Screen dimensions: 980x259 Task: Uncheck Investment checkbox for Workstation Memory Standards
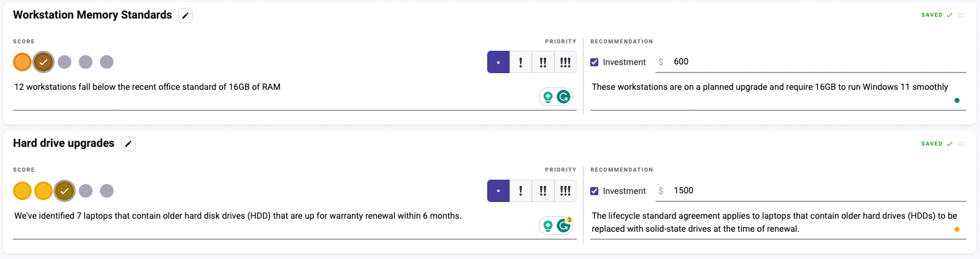point(595,62)
